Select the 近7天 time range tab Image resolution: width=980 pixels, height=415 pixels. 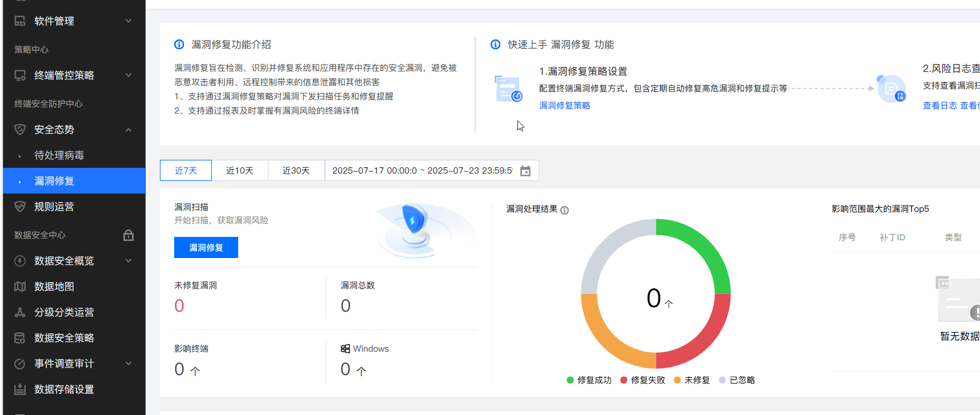tap(186, 171)
